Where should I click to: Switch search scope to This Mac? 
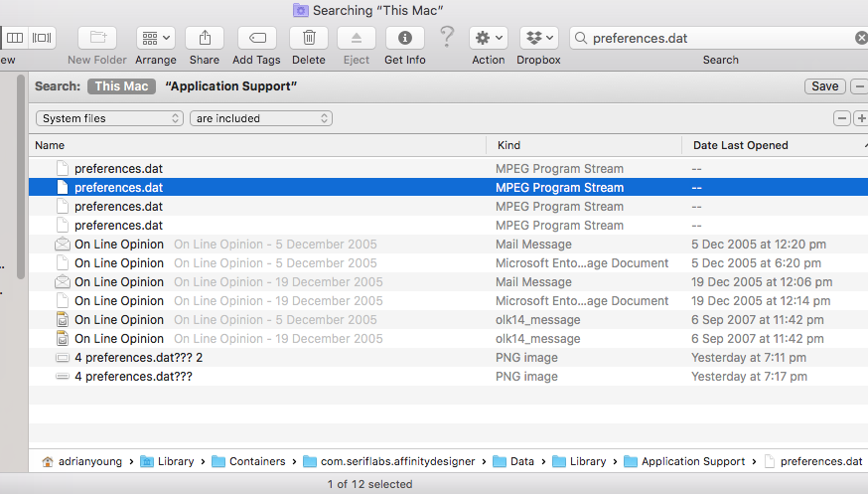coord(121,86)
